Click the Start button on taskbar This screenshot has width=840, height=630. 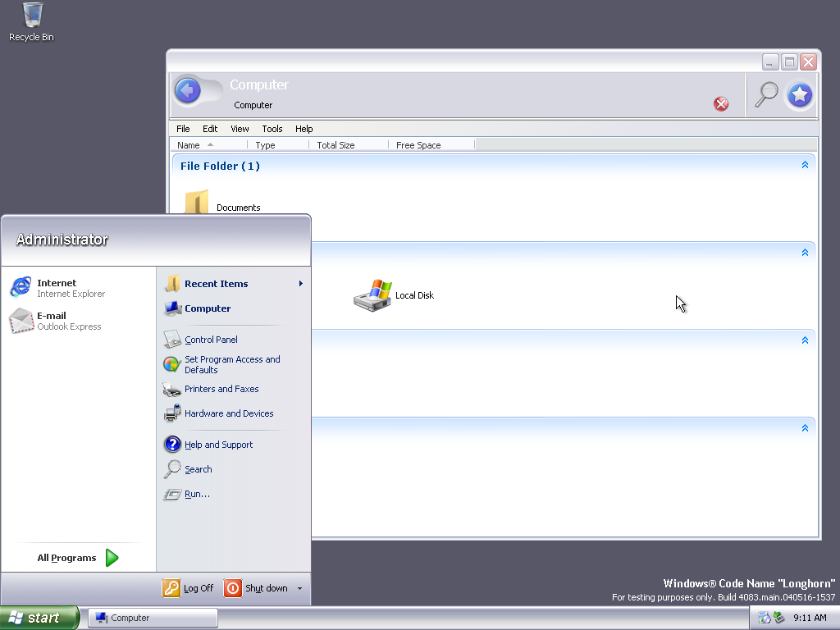39,618
